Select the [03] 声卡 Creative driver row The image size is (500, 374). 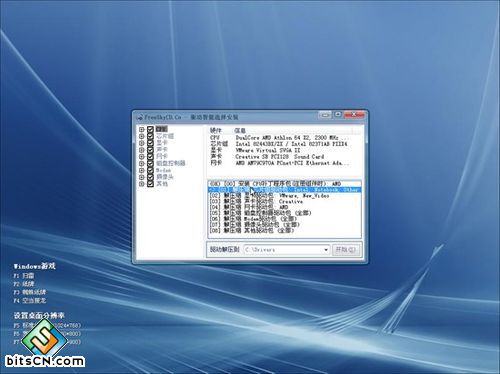284,202
